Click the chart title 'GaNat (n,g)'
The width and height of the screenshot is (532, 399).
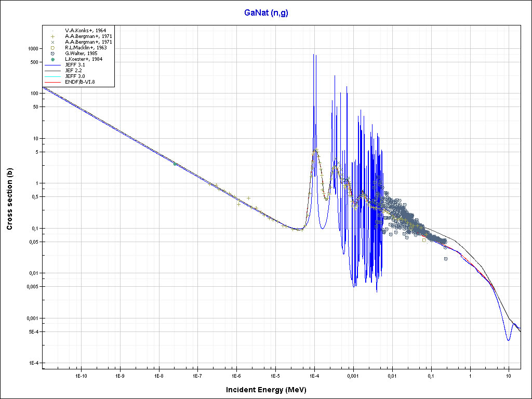click(266, 13)
